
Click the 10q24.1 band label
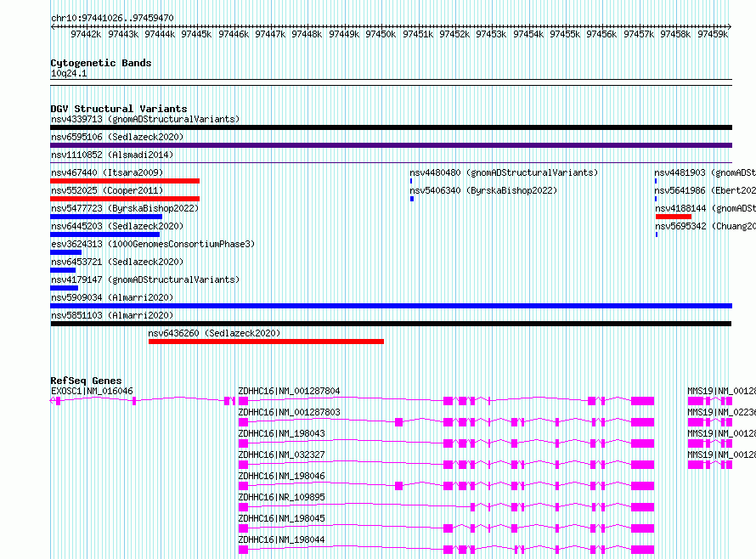tap(69, 73)
